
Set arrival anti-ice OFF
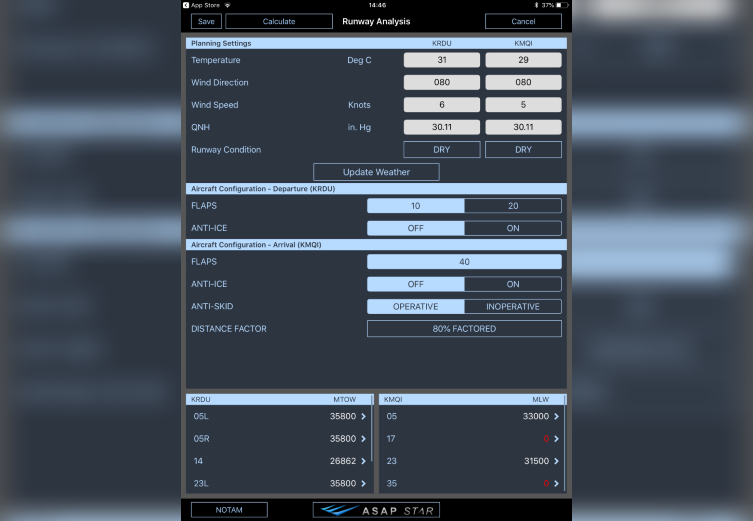point(415,284)
